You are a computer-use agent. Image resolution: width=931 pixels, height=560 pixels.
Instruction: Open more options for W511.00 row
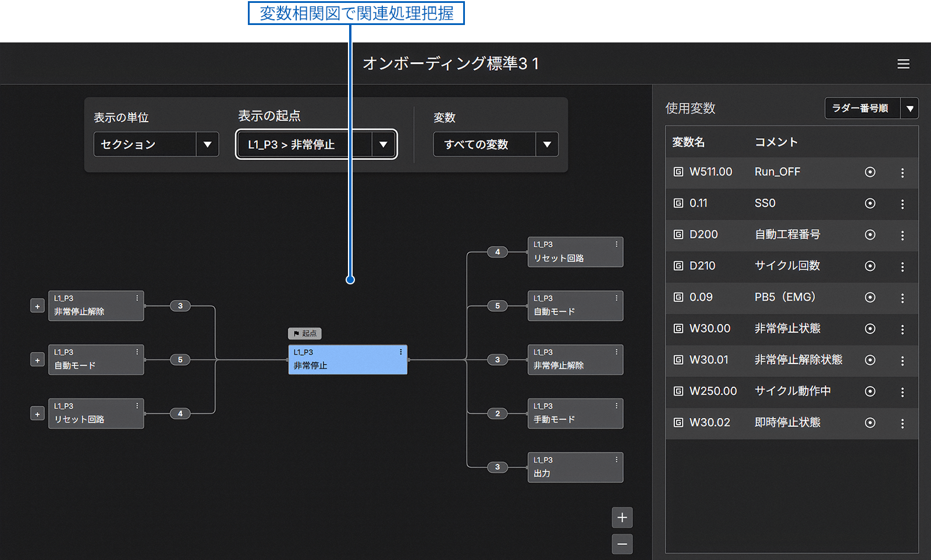(902, 173)
